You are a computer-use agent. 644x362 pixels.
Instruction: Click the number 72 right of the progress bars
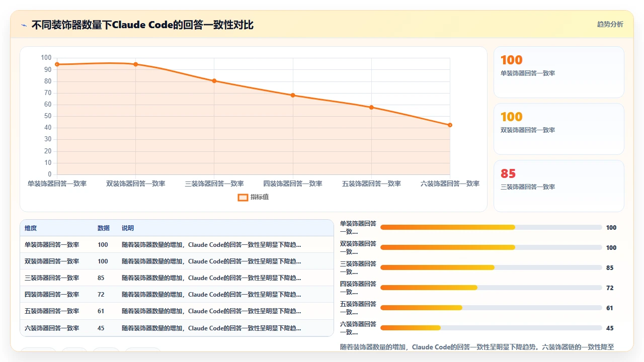610,288
